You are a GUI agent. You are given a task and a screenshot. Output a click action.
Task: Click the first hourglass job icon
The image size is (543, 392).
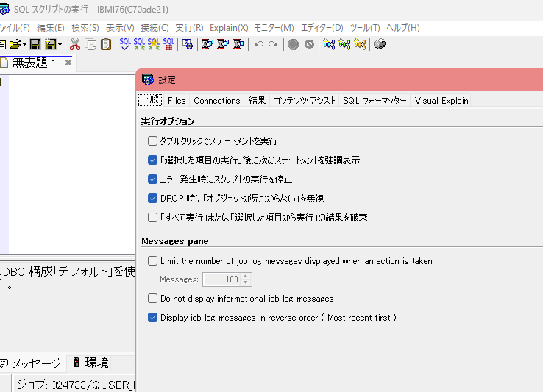[x=207, y=44]
